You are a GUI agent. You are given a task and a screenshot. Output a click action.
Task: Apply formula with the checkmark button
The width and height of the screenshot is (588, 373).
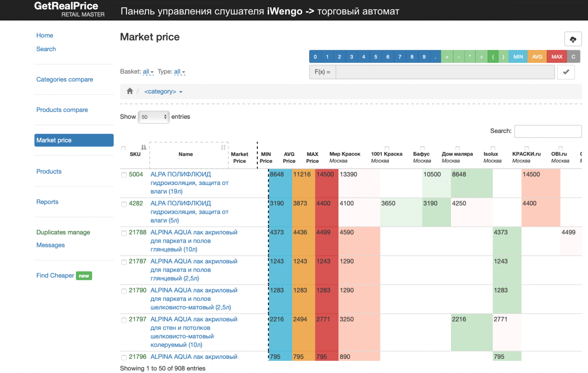pos(566,72)
